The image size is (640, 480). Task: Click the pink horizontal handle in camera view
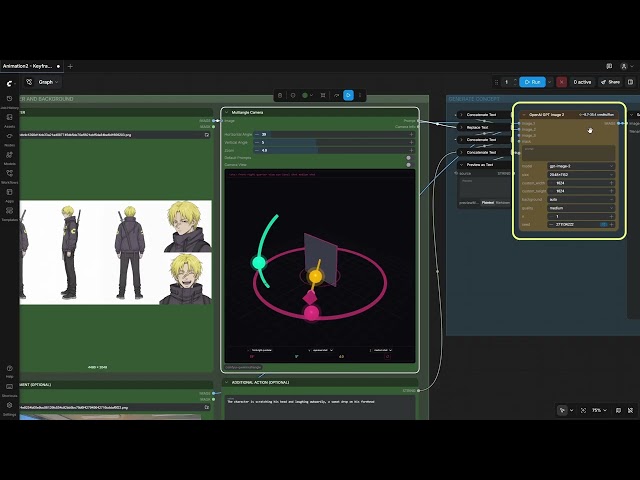(311, 313)
